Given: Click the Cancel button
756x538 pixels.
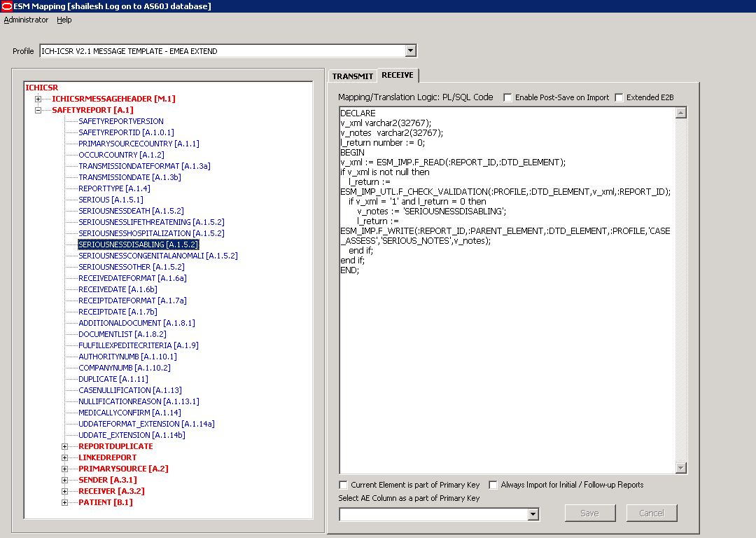Looking at the screenshot, I should tap(652, 513).
